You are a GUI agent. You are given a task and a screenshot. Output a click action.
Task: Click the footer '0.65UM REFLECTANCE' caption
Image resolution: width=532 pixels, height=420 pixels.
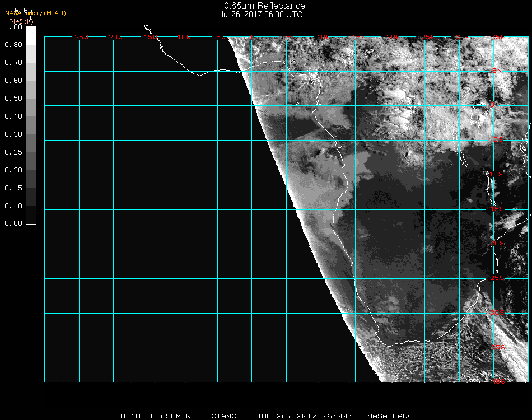(196, 416)
